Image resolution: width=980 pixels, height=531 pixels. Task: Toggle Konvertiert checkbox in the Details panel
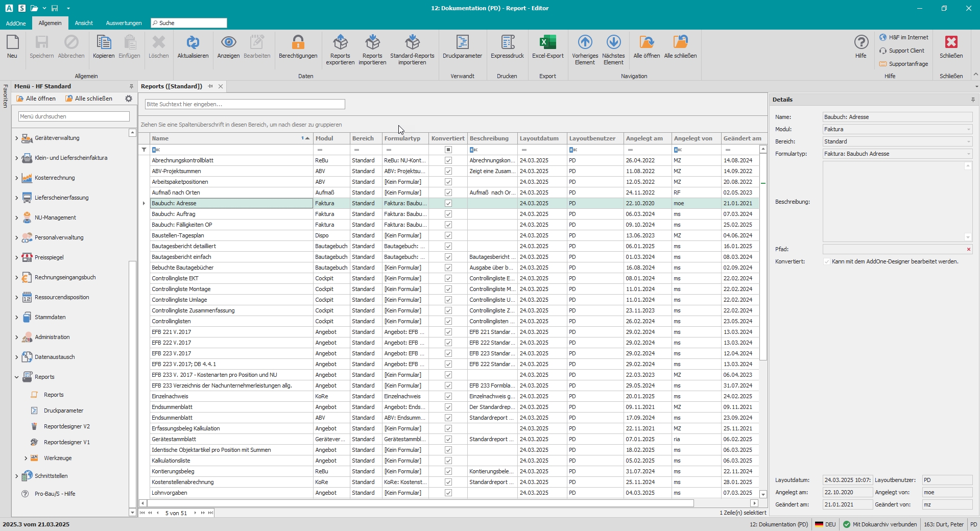pos(827,261)
